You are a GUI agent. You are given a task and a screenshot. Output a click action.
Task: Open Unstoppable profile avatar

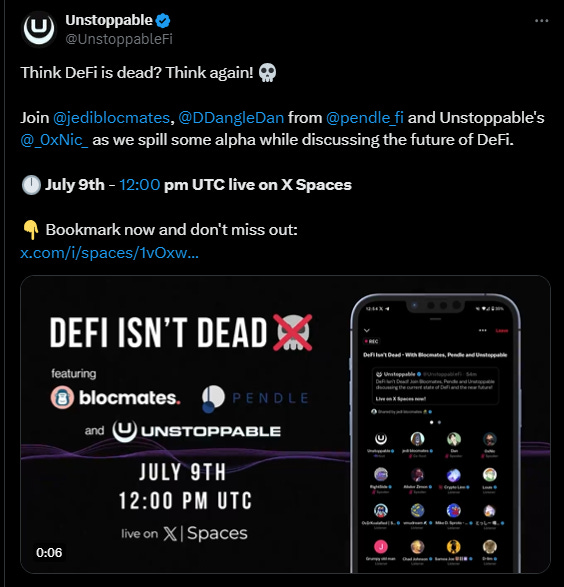tap(39, 29)
